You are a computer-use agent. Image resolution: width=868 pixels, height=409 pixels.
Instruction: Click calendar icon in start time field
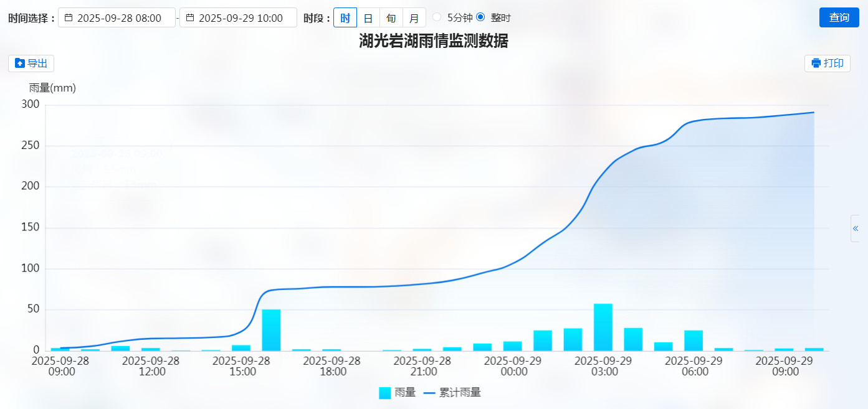[69, 17]
